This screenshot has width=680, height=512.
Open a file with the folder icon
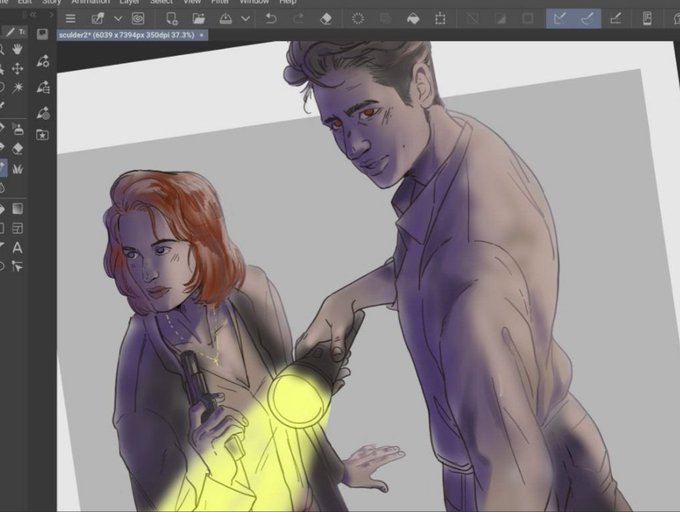coord(199,19)
